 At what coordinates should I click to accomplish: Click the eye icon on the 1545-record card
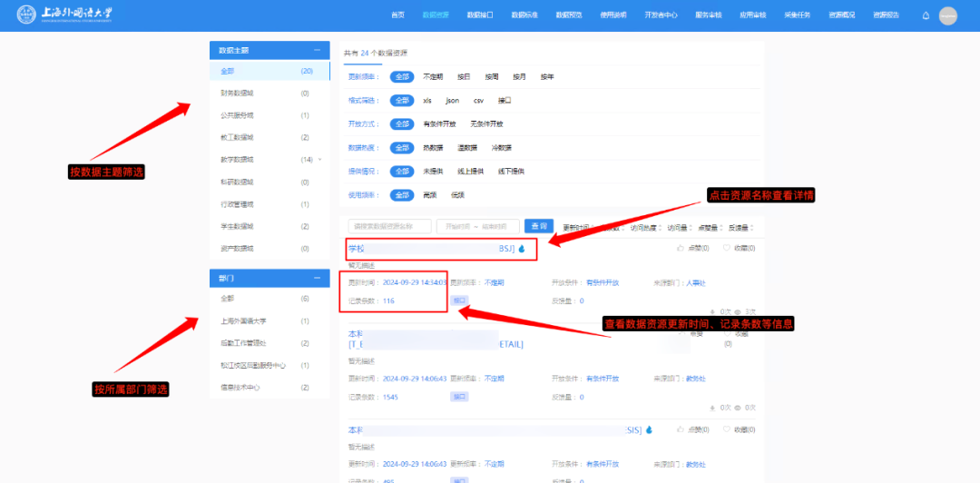(738, 408)
